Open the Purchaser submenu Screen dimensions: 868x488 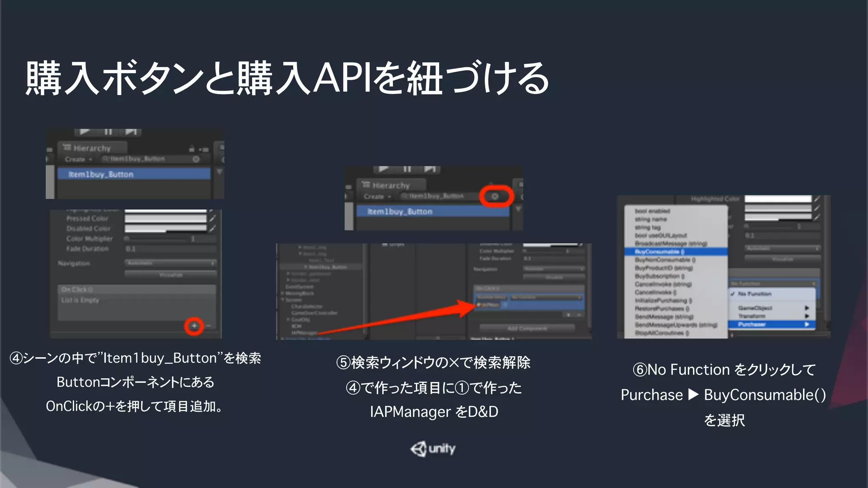click(x=772, y=324)
